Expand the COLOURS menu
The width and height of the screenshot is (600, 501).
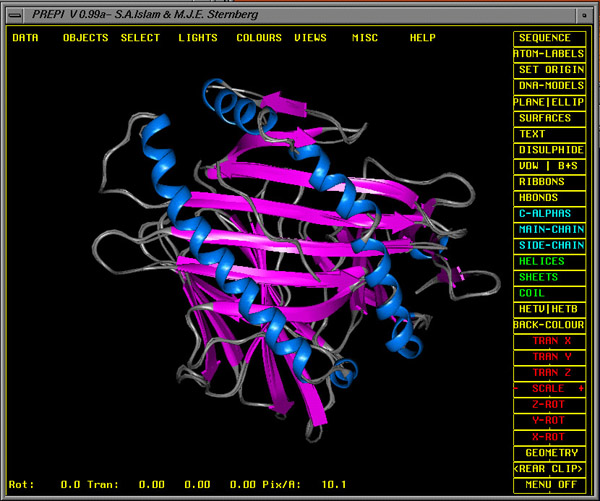[x=258, y=38]
